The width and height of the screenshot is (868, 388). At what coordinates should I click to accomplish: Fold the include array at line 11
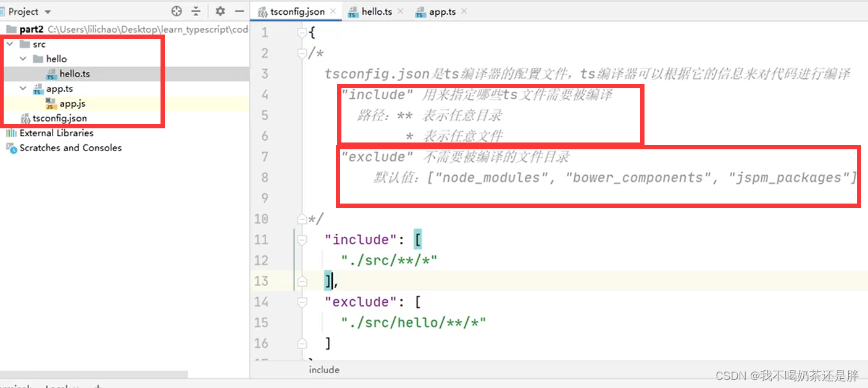(302, 239)
